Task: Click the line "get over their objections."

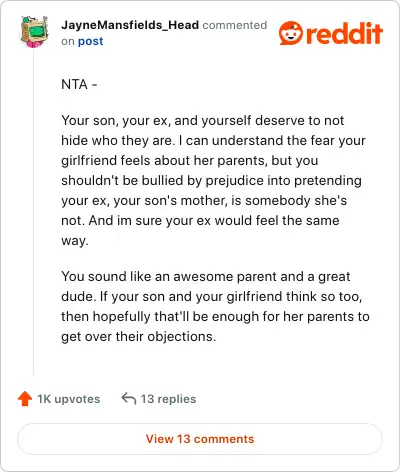Action: [x=139, y=336]
